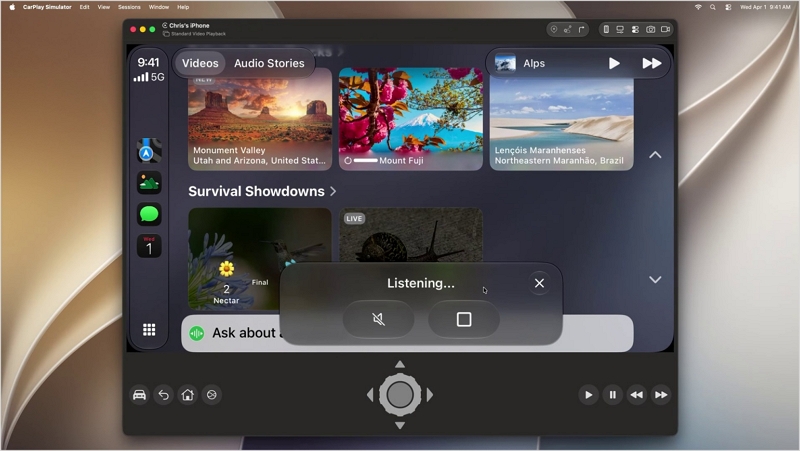
Task: Open the Edit menu
Action: pyautogui.click(x=84, y=7)
